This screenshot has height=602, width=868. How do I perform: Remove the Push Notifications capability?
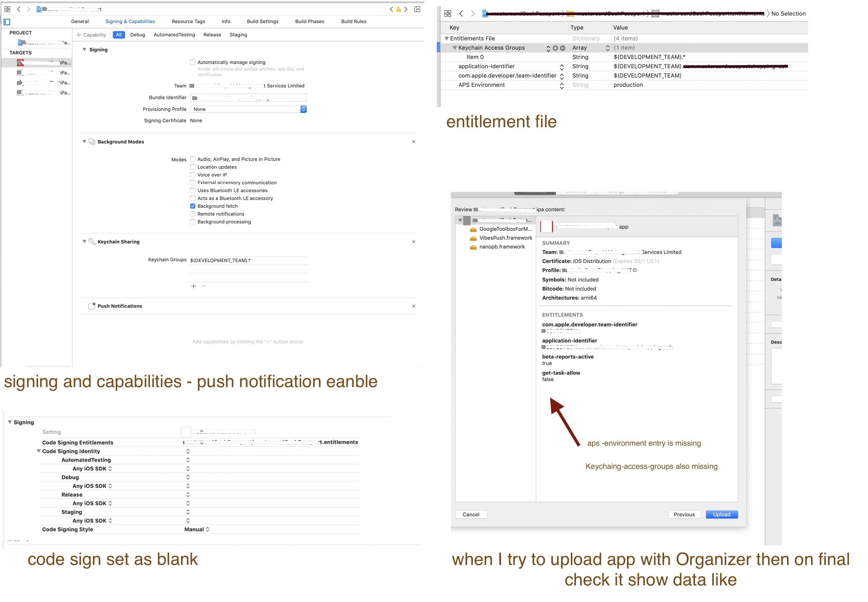[413, 306]
